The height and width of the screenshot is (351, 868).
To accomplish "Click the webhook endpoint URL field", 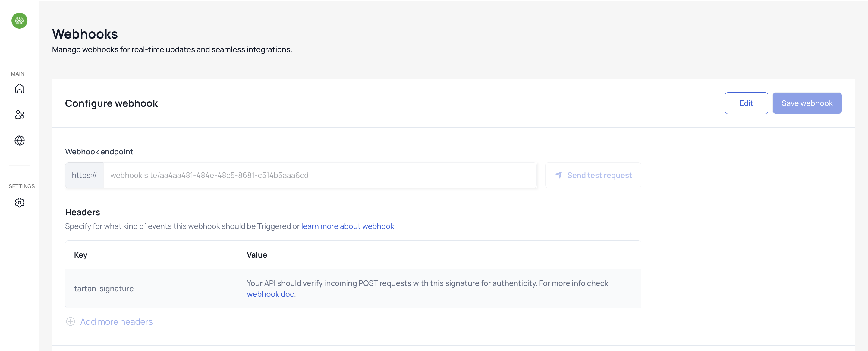I will click(319, 175).
